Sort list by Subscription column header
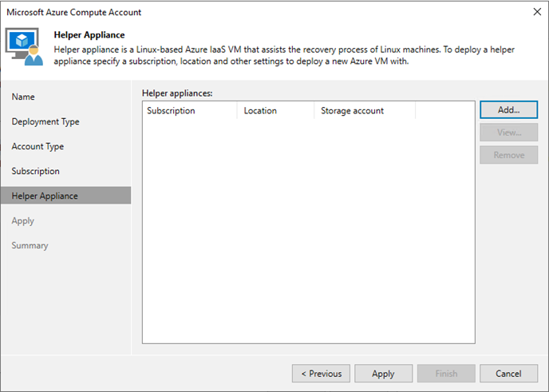This screenshot has width=549, height=392. tap(190, 111)
